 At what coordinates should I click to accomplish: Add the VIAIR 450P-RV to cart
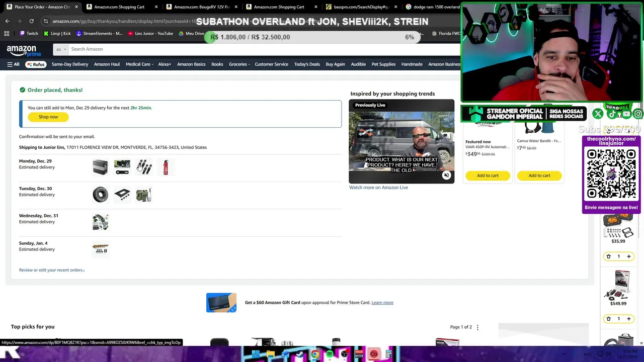[x=488, y=175]
